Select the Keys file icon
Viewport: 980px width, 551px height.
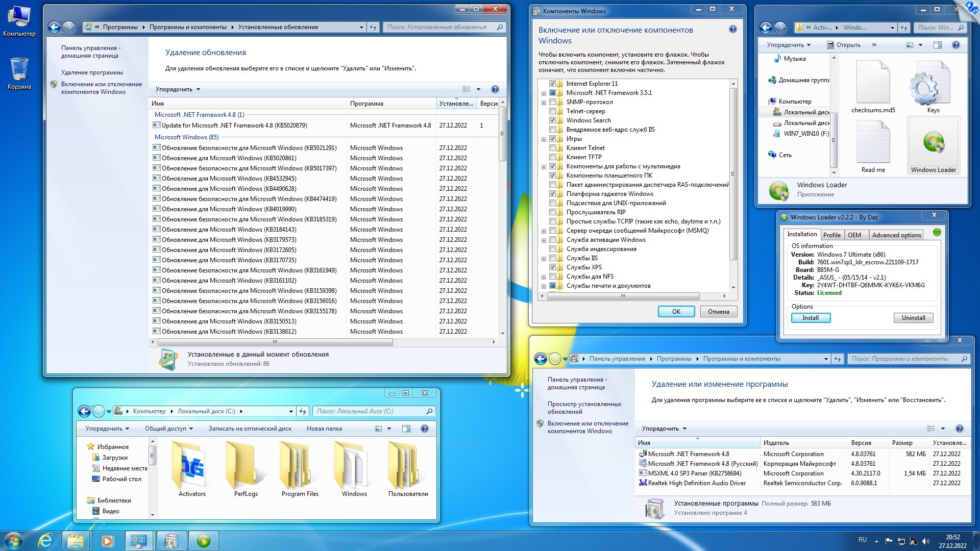click(x=933, y=87)
